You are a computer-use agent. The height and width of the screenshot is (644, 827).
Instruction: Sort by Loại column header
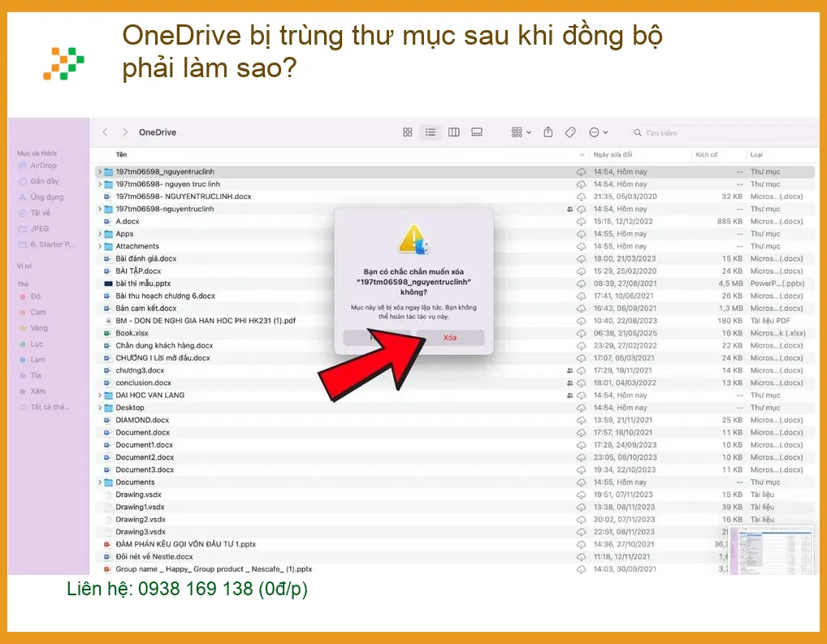756,154
